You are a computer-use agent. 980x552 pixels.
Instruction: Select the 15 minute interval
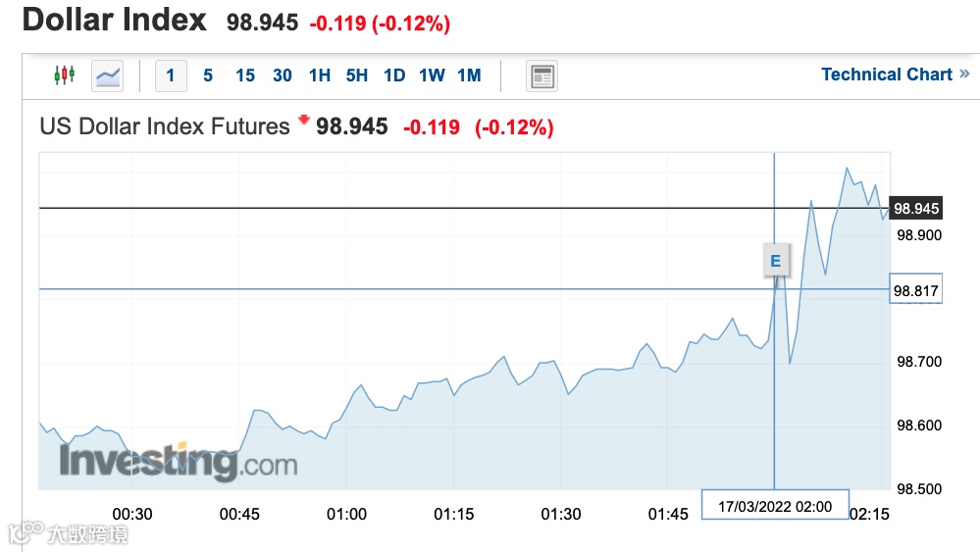tap(245, 75)
